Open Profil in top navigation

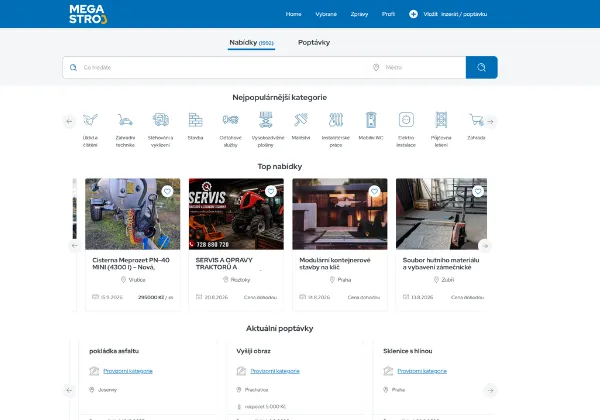click(388, 14)
